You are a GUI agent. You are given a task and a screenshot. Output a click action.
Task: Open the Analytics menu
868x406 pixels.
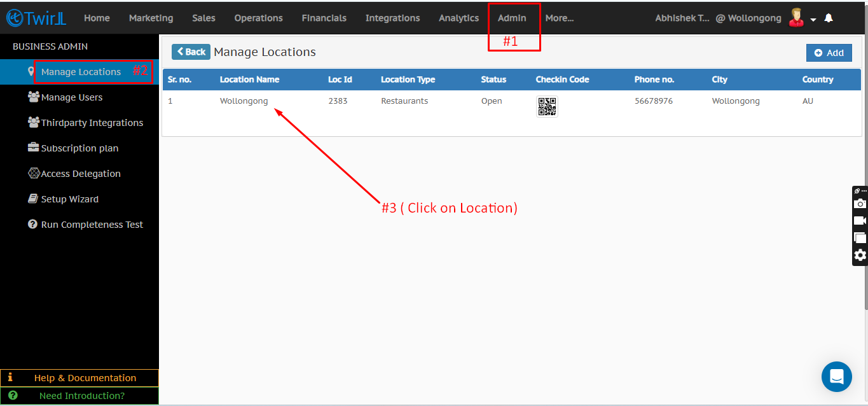point(458,18)
